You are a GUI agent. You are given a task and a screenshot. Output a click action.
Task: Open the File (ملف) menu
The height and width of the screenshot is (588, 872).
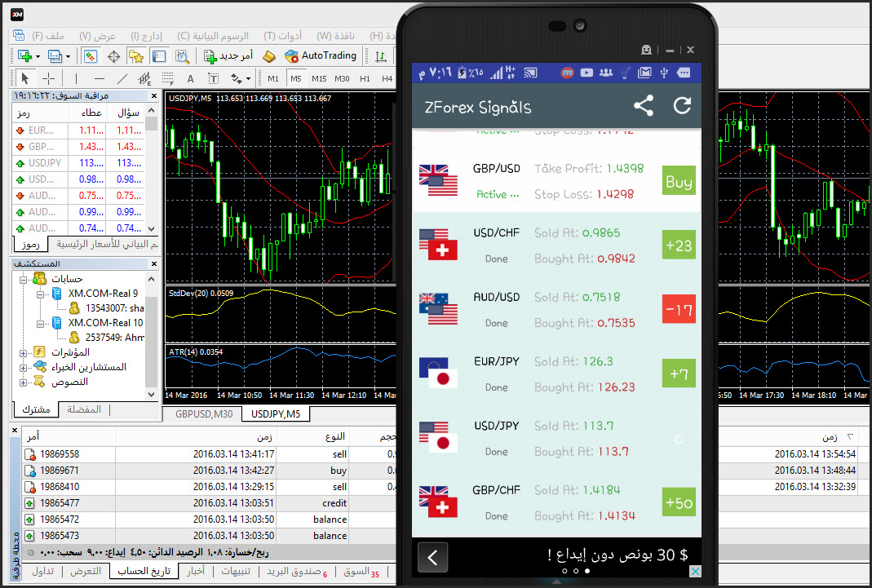point(48,36)
